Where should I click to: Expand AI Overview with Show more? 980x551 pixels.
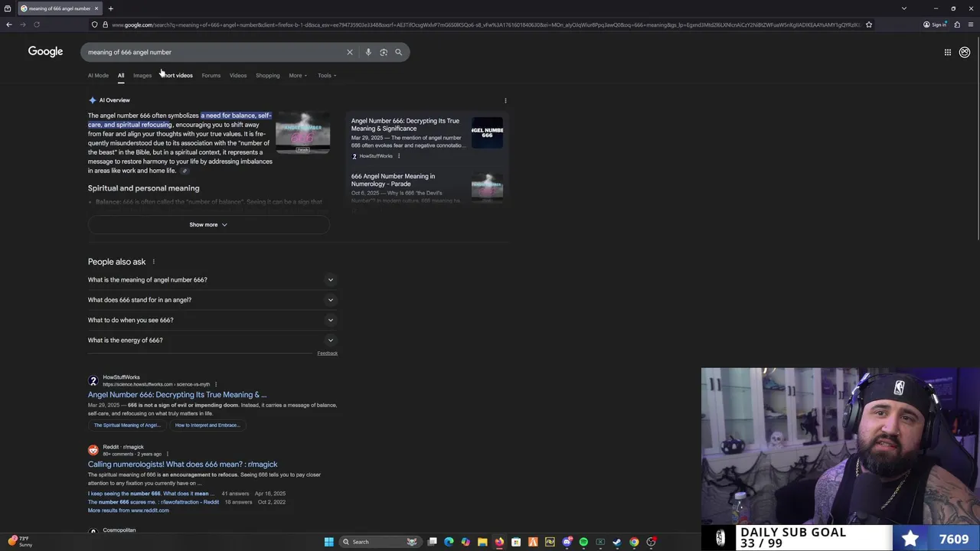click(208, 225)
